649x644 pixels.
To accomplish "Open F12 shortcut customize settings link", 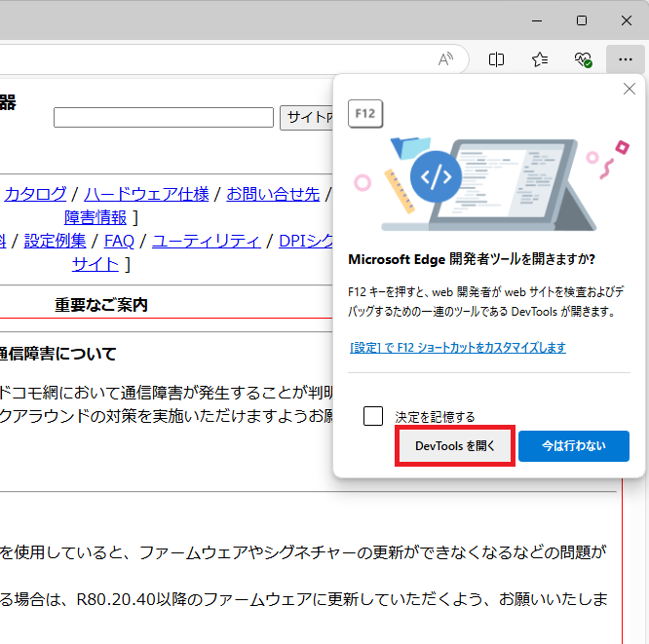I will pos(457,348).
